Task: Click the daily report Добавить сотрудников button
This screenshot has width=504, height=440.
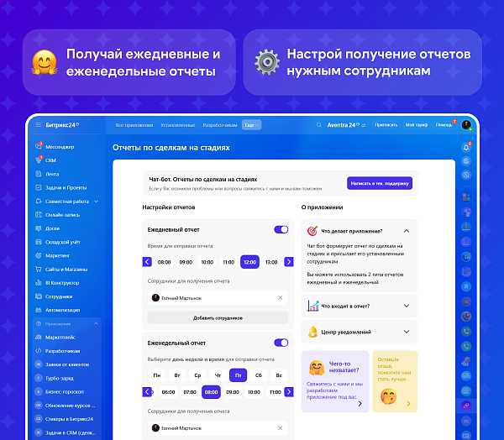Action: [x=218, y=318]
